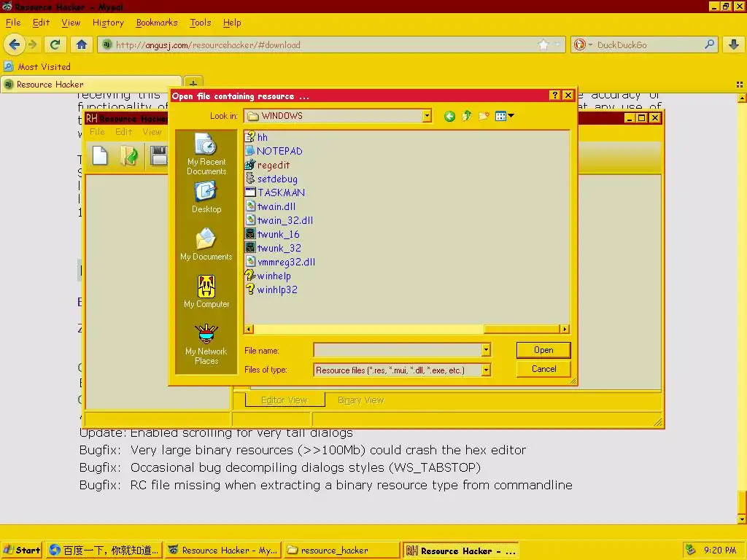
Task: Select TASKMAN file in list
Action: click(x=275, y=192)
